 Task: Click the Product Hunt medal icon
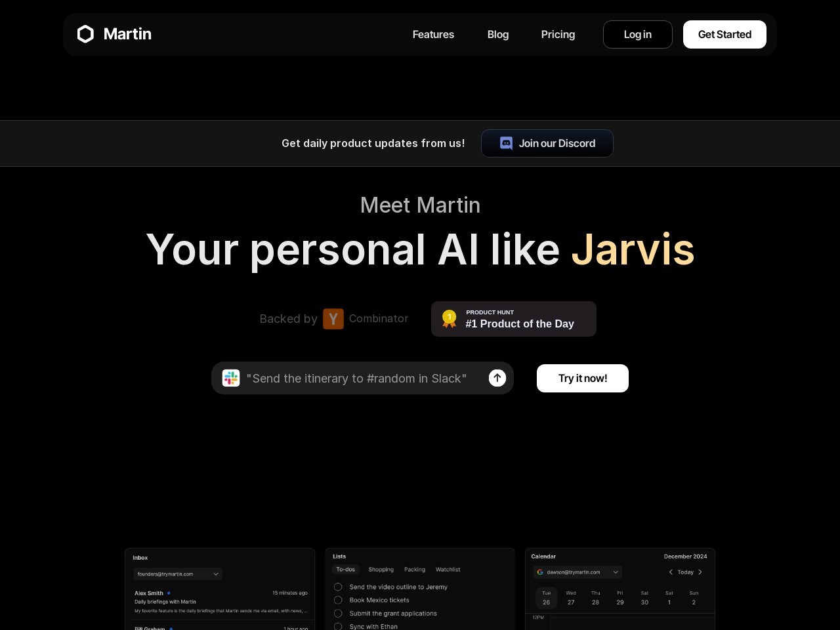(449, 319)
